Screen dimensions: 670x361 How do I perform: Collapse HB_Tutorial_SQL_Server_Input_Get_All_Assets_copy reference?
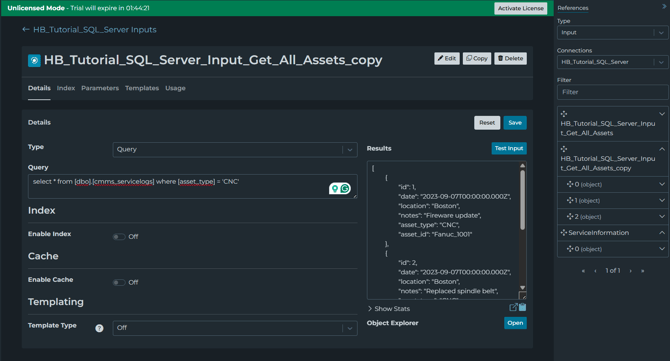(x=662, y=149)
